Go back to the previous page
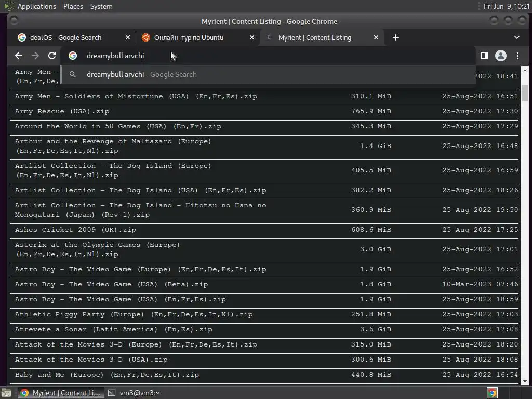532x399 pixels. tap(19, 56)
